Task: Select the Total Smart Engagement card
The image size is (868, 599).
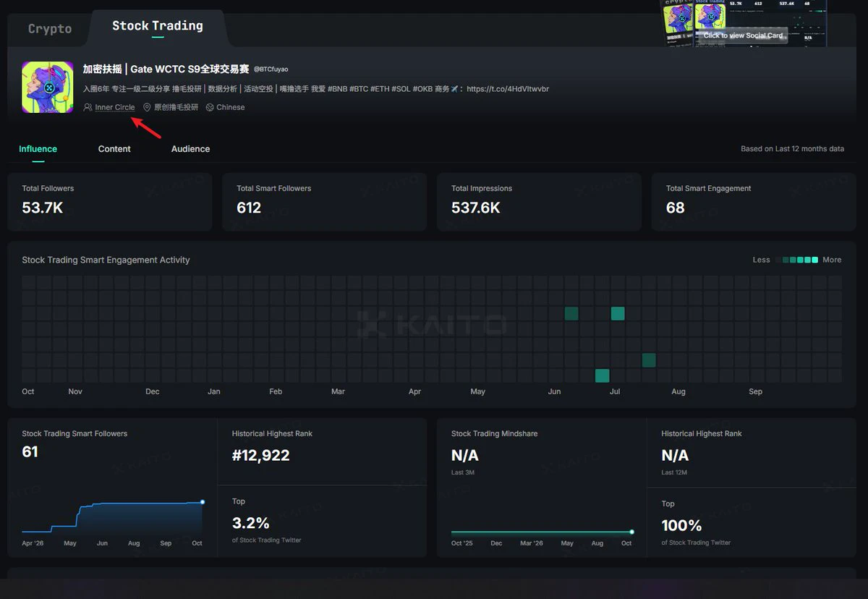Action: (754, 202)
